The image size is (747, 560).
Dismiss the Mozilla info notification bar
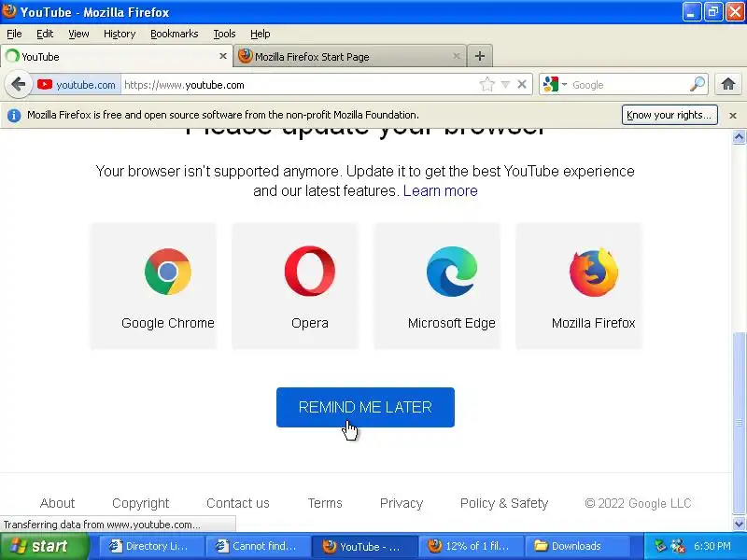tap(733, 115)
